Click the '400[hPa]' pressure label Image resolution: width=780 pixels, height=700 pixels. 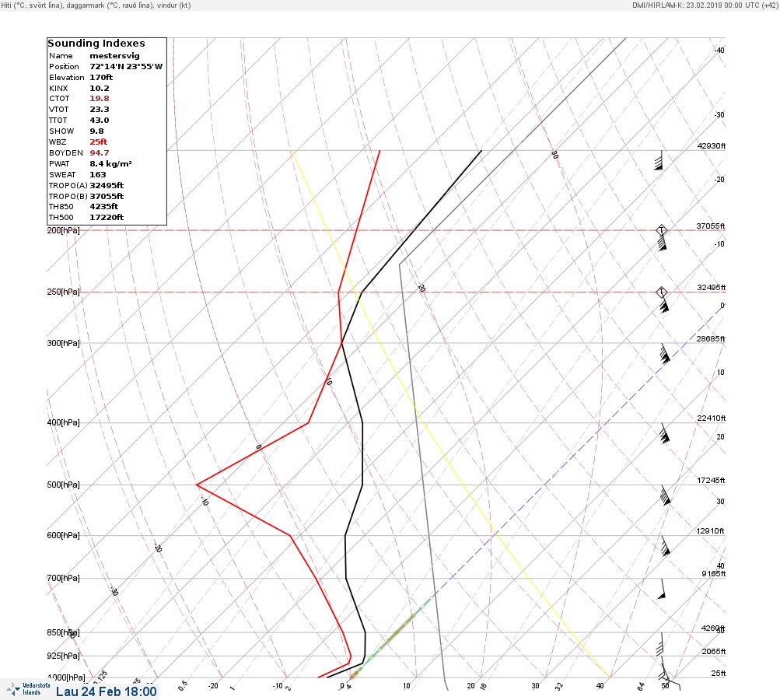[63, 422]
